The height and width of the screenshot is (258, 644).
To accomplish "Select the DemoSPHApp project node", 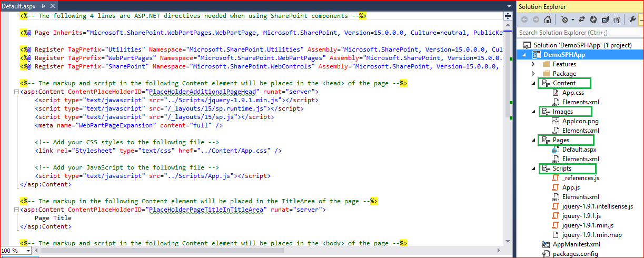I will click(565, 55).
